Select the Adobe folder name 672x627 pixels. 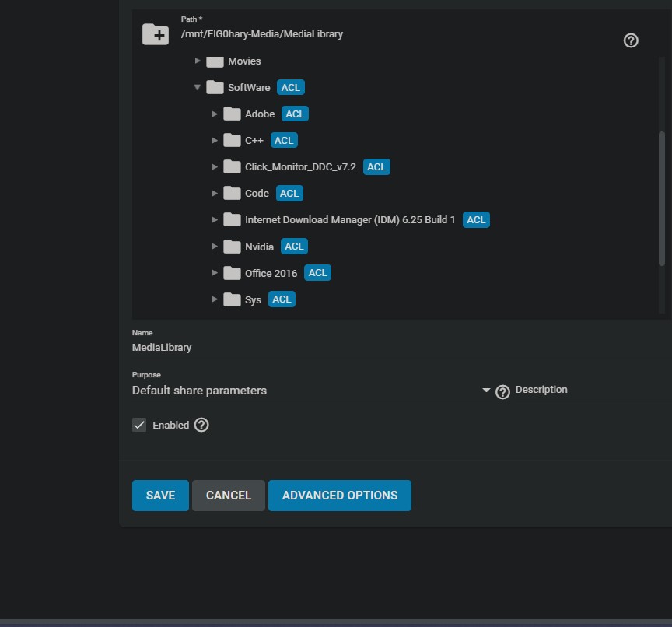(260, 114)
